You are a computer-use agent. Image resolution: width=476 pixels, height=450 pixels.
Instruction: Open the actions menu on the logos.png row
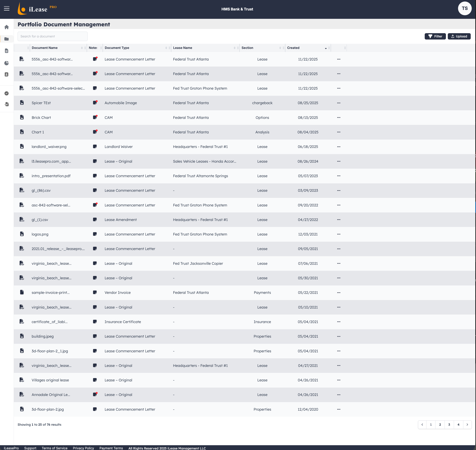[339, 234]
